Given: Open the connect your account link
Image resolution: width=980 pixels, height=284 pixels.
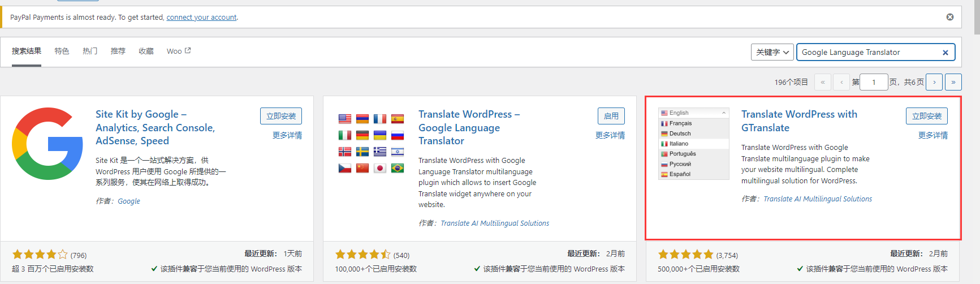Looking at the screenshot, I should [201, 18].
